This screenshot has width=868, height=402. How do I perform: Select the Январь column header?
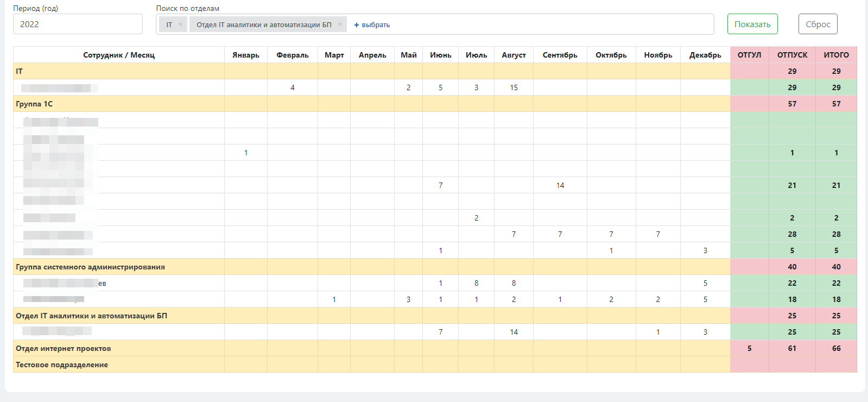(245, 55)
